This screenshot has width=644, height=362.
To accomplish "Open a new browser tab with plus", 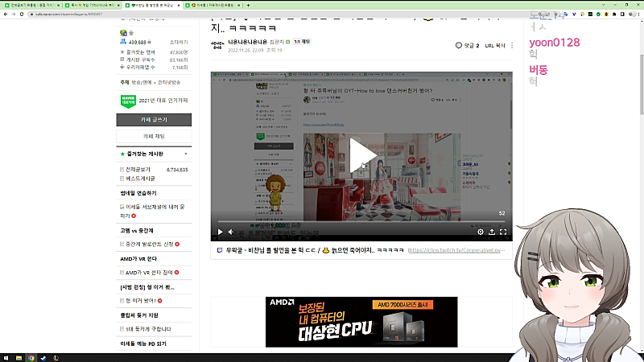I will (x=248, y=6).
